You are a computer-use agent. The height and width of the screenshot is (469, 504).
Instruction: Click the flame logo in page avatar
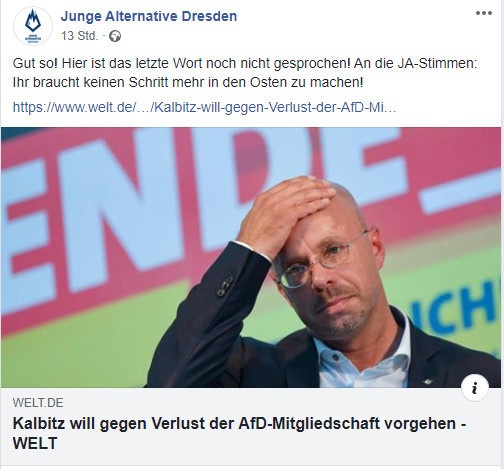click(x=33, y=21)
